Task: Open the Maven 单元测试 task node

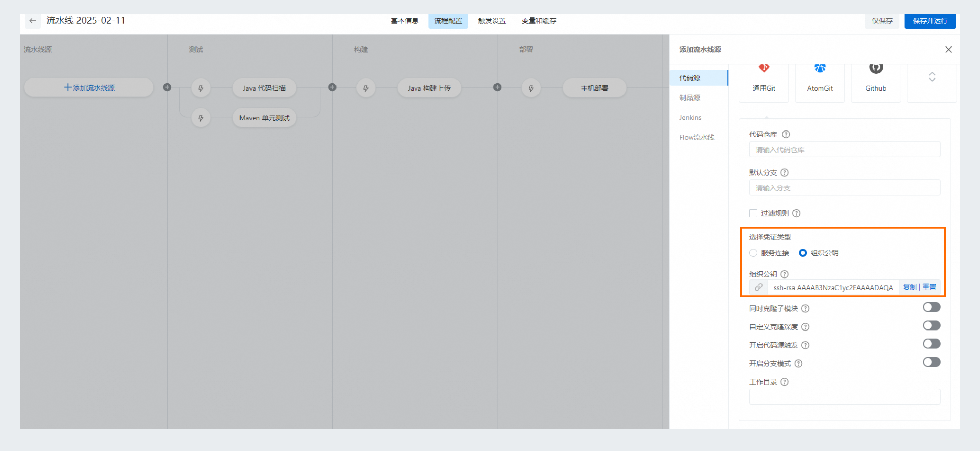Action: pos(264,118)
